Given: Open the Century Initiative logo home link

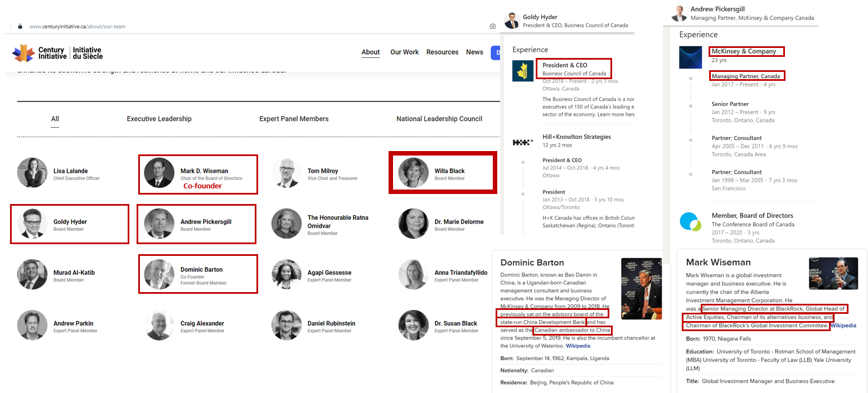Looking at the screenshot, I should click(57, 53).
